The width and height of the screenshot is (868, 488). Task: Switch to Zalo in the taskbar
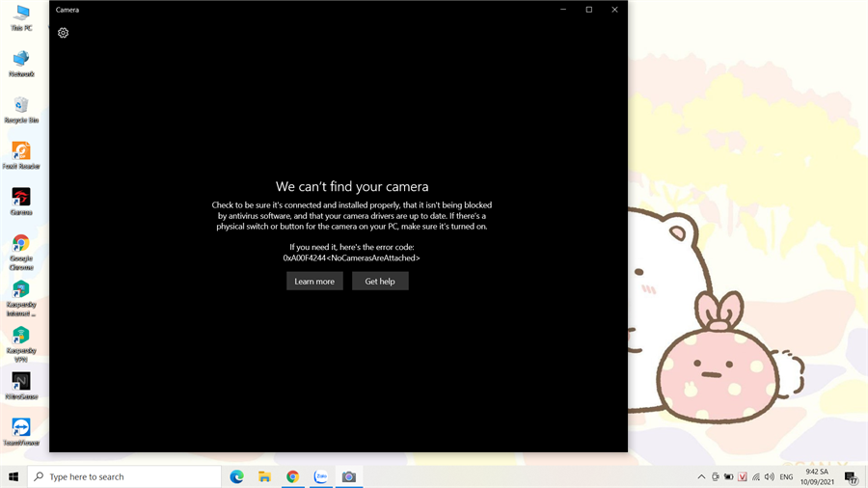[321, 476]
